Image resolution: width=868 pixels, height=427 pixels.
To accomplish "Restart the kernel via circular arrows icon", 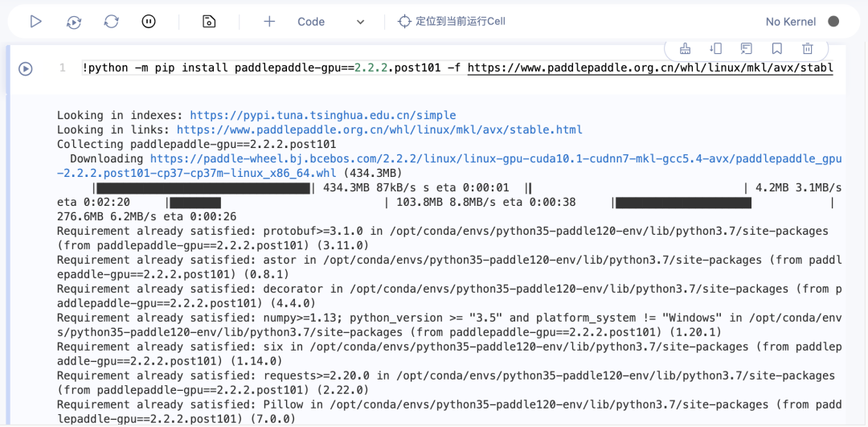I will coord(111,22).
